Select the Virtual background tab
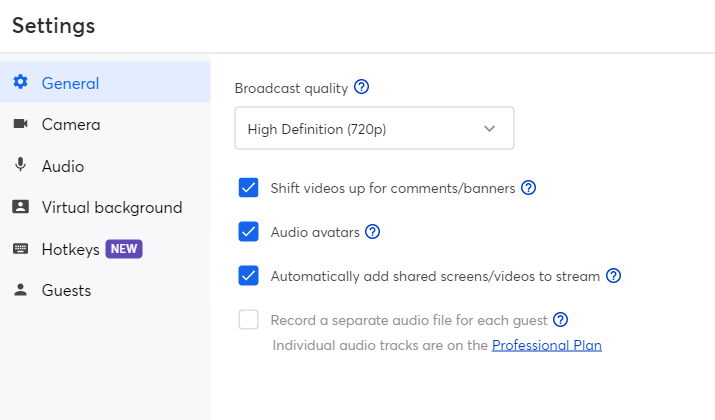715x420 pixels. pos(105,207)
